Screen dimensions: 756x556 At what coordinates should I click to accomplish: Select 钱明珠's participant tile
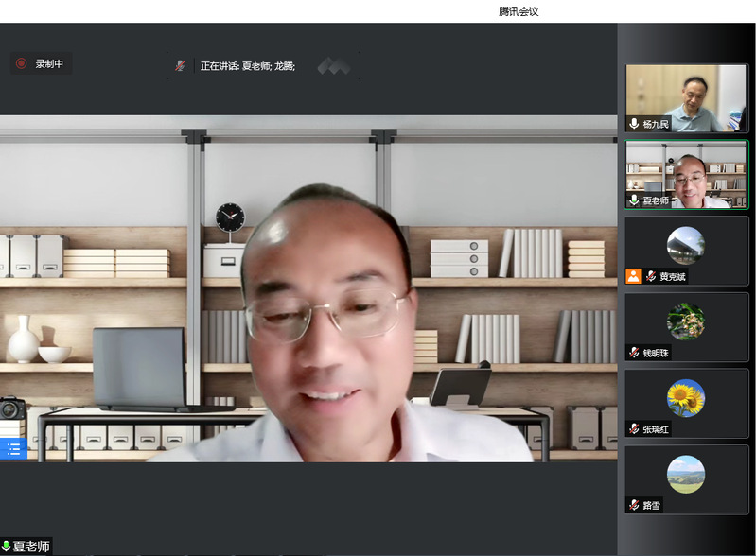point(686,326)
